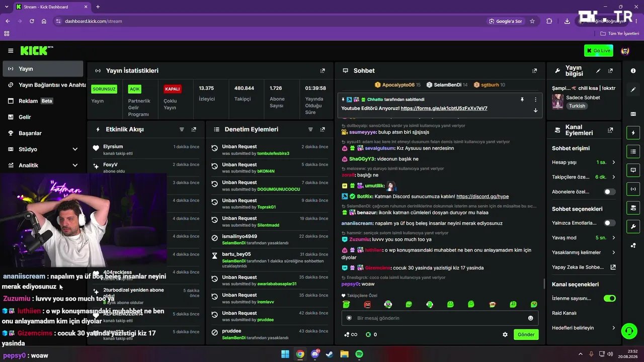Toggle the Abonelere özel chat switch

coord(610,192)
